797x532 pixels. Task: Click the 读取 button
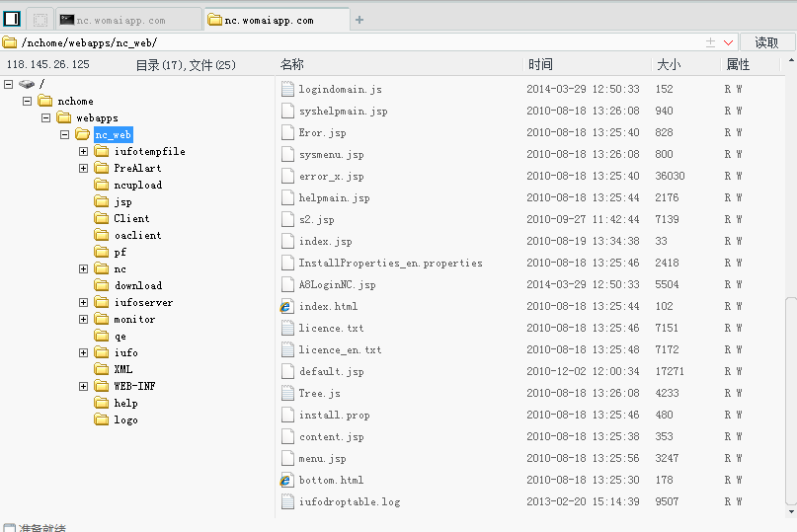point(766,42)
